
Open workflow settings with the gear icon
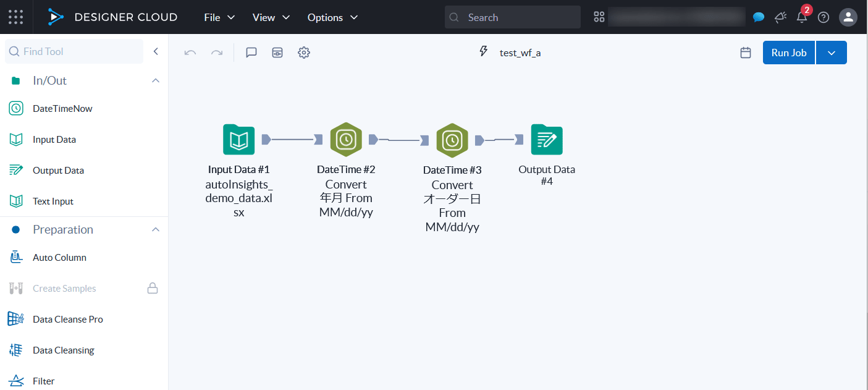[x=303, y=53]
